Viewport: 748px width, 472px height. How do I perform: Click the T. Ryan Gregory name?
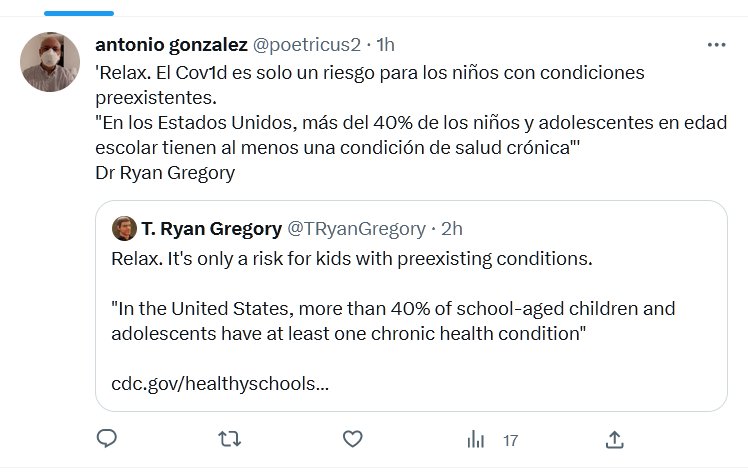tap(211, 229)
